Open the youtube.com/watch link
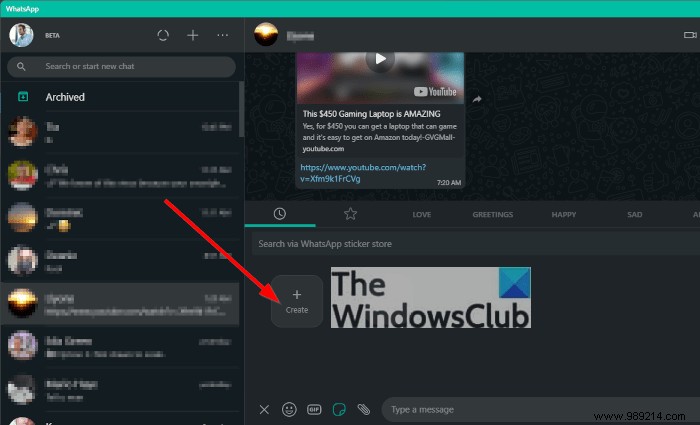The width and height of the screenshot is (700, 425). 363,173
